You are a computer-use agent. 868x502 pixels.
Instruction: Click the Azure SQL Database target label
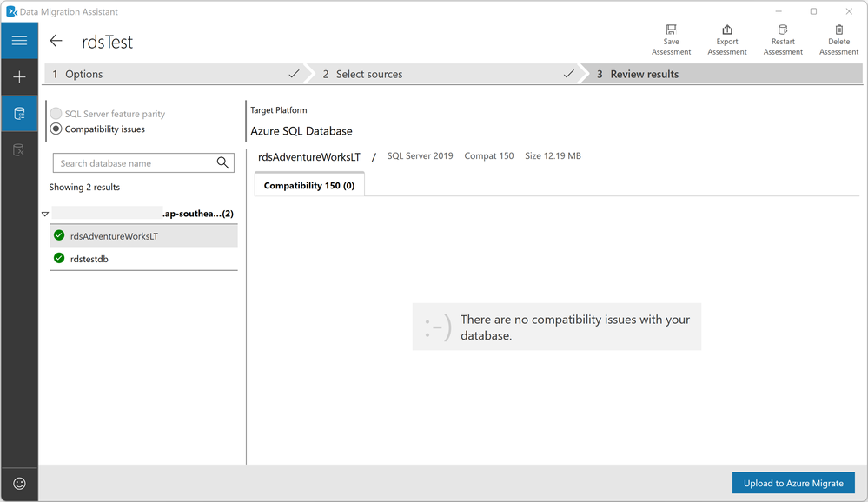[301, 131]
